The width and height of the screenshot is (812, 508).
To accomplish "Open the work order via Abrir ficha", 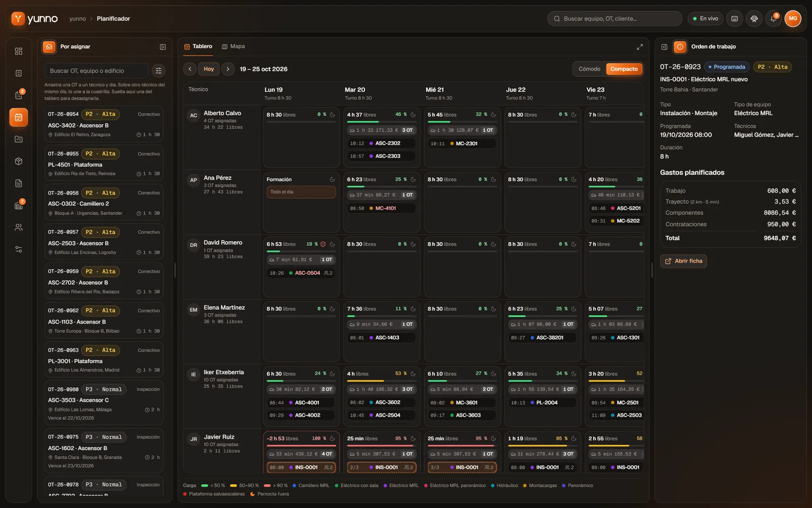I will pyautogui.click(x=684, y=261).
